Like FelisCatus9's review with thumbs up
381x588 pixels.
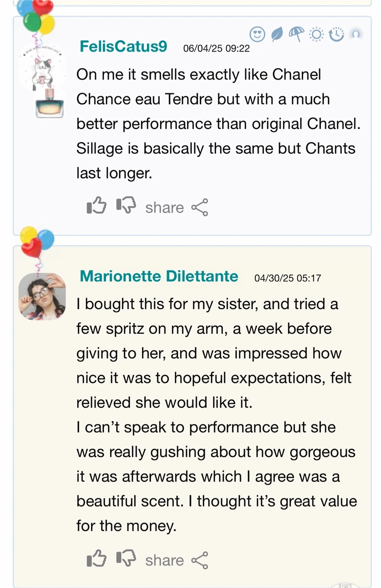click(97, 205)
